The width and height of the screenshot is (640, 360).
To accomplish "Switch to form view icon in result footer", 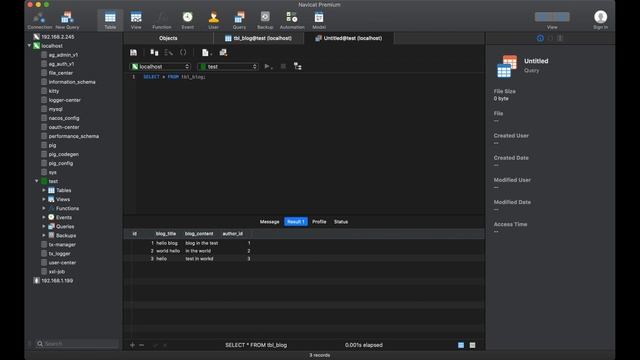I will 472,345.
